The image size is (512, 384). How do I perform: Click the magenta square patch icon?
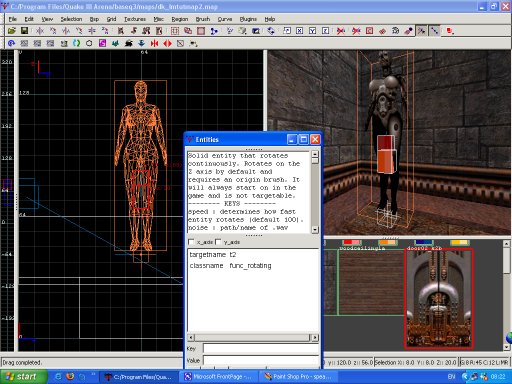click(x=103, y=43)
